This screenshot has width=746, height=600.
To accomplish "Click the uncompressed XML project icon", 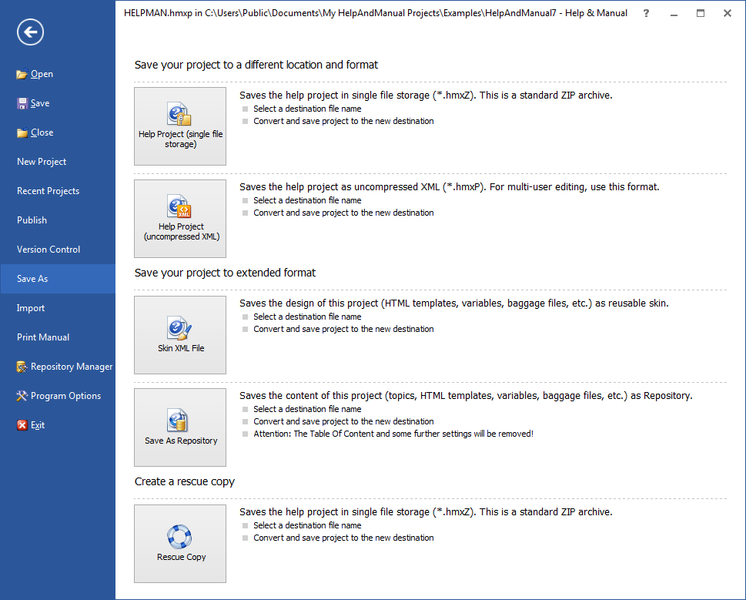I will pyautogui.click(x=179, y=206).
